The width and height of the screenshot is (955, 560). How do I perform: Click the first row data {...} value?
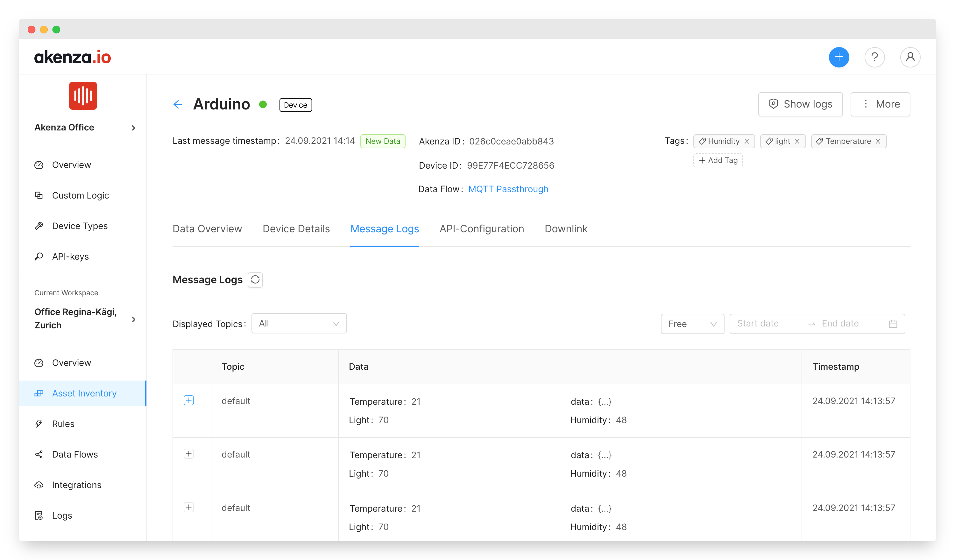coord(605,401)
